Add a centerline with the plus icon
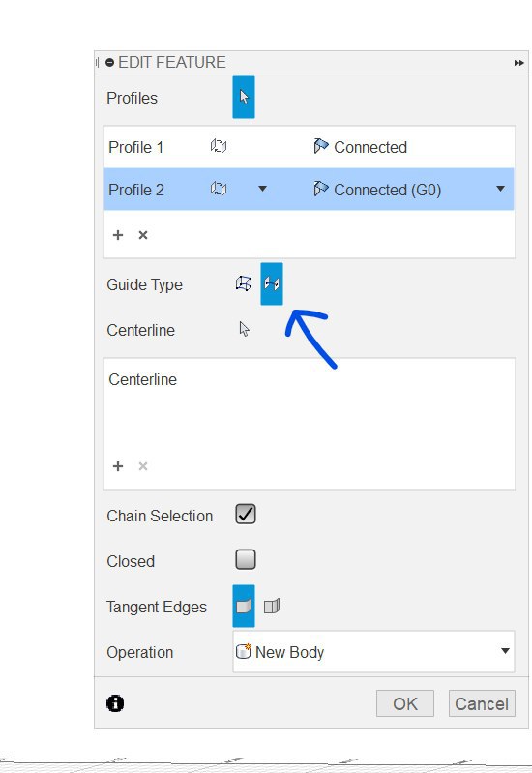 click(118, 466)
